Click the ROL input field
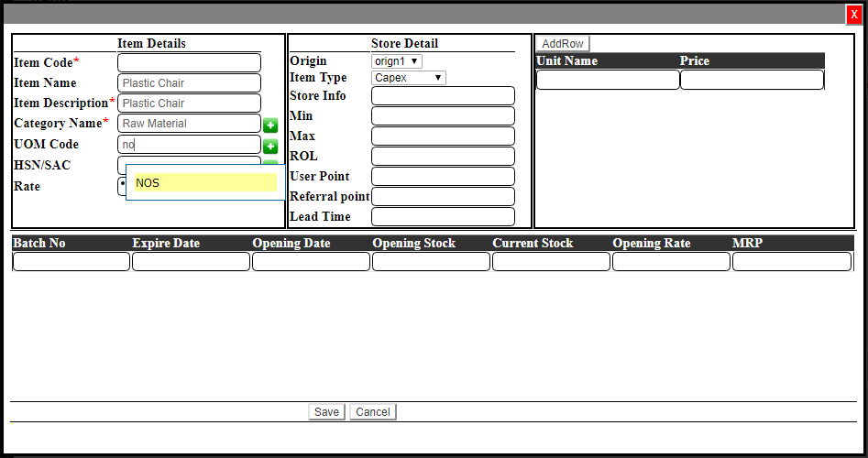The width and height of the screenshot is (868, 458). [x=443, y=157]
